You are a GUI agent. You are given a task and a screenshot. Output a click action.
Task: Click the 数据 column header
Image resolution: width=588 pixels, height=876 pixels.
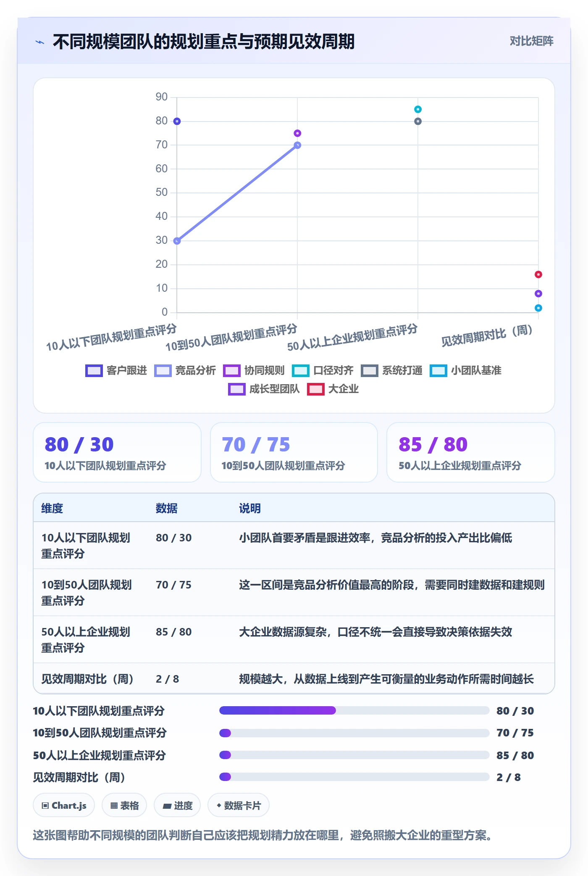167,508
